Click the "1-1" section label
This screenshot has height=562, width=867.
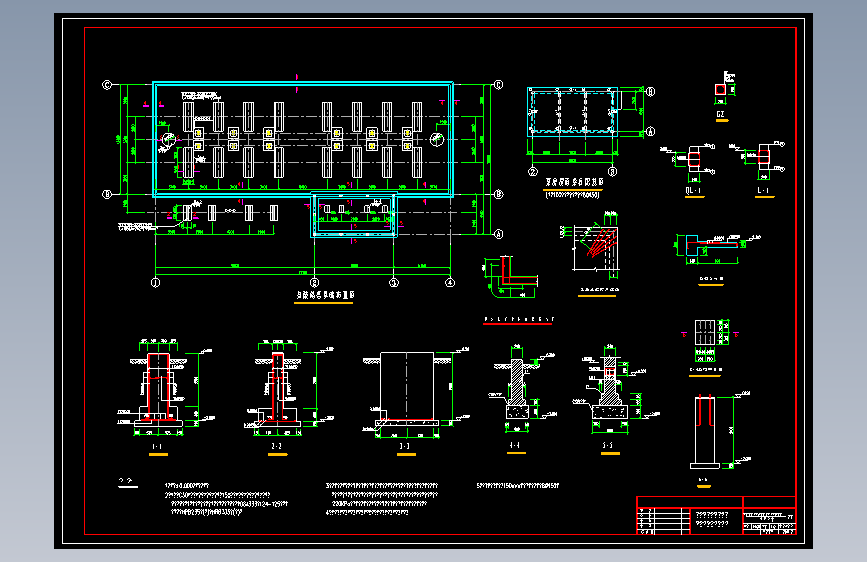point(158,446)
